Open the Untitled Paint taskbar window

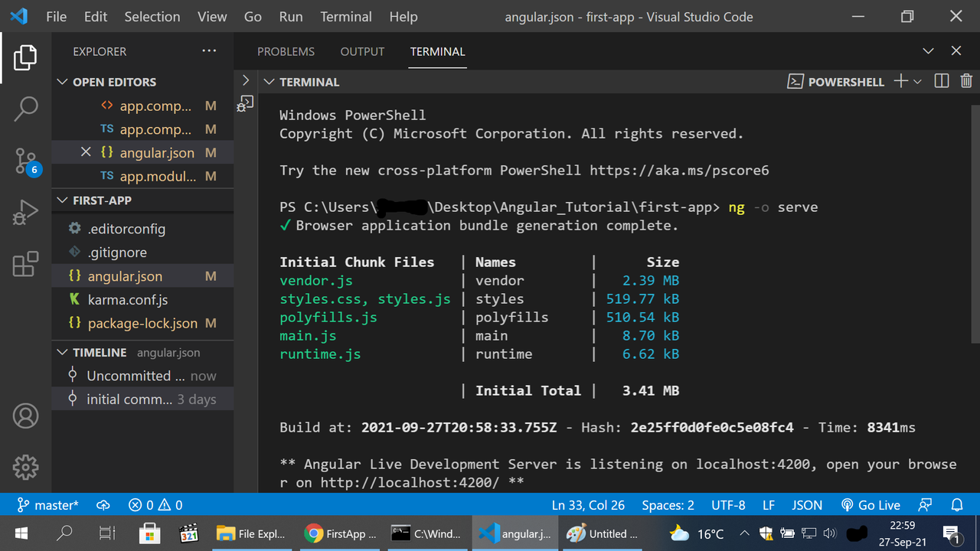[x=604, y=533]
